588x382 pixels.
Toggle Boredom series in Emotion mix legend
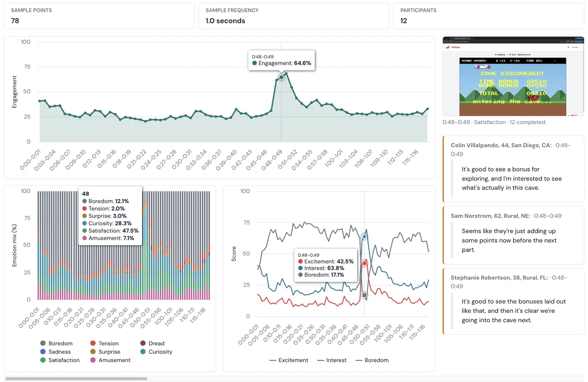[x=56, y=343]
